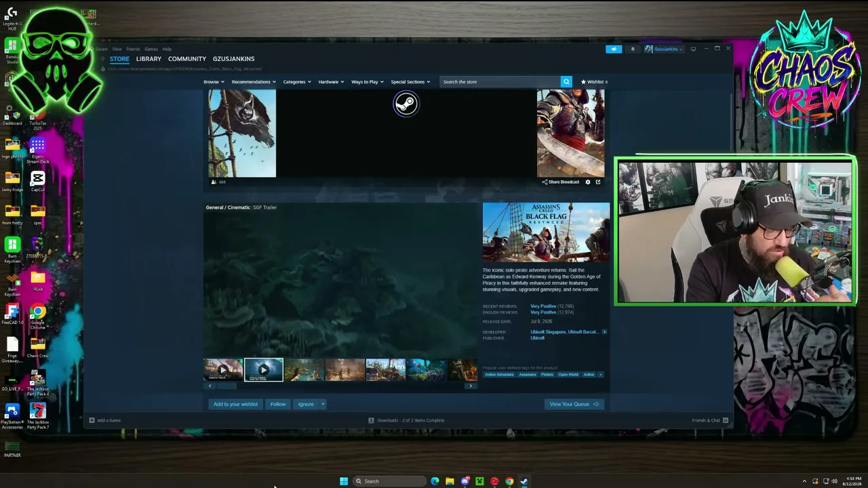Click the Friends & Chat icon
The height and width of the screenshot is (488, 868).
(726, 420)
